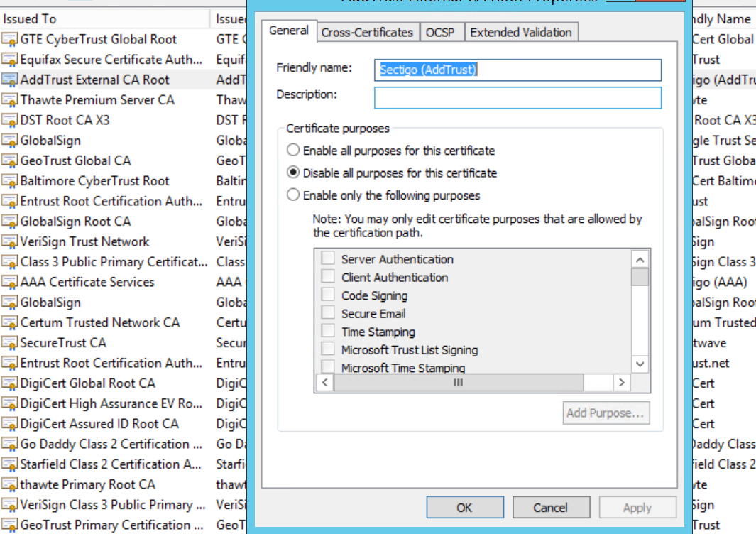Click the Starfield Class 2 Certification icon
This screenshot has width=756, height=534.
[10, 464]
